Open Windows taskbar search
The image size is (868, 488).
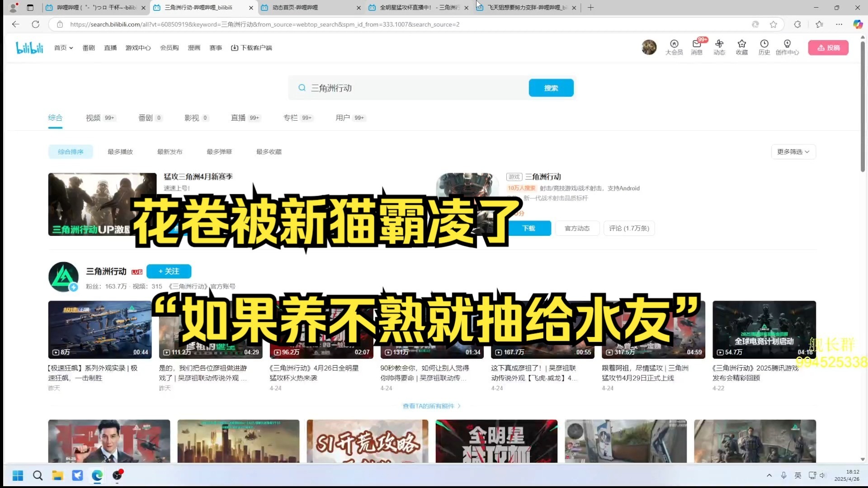(x=38, y=475)
